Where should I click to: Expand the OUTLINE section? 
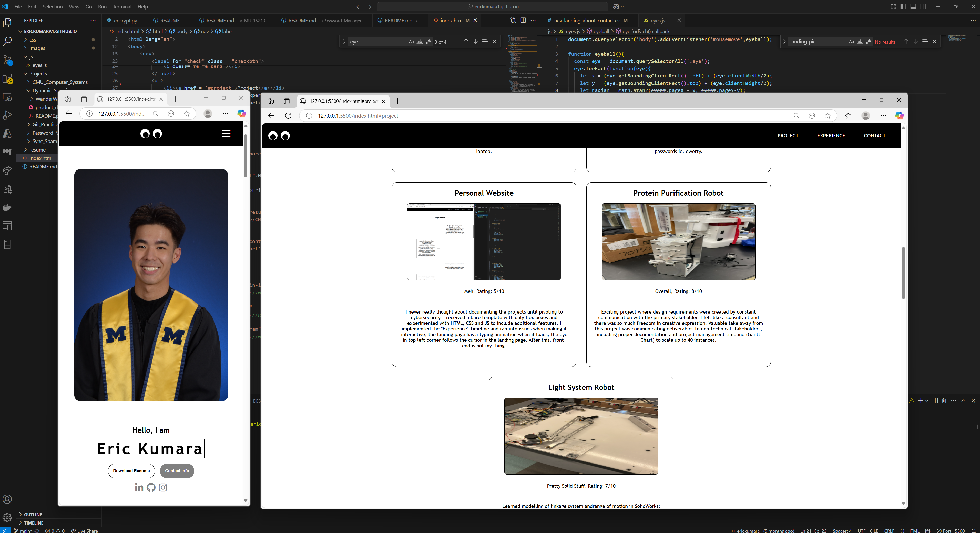(x=33, y=514)
